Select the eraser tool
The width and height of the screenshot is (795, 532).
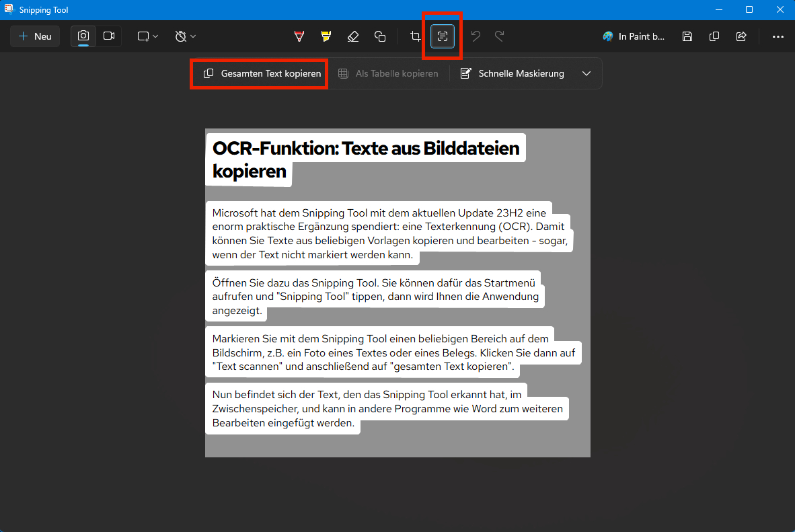pos(353,36)
